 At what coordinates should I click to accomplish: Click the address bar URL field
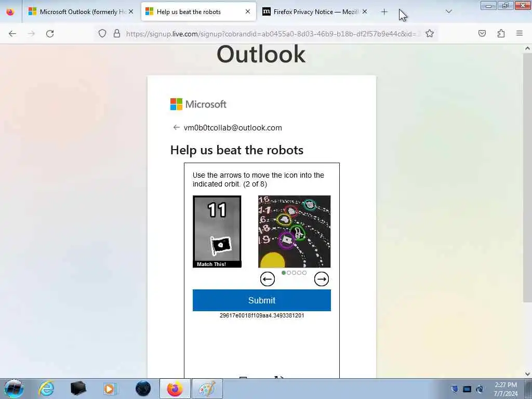pos(271,34)
